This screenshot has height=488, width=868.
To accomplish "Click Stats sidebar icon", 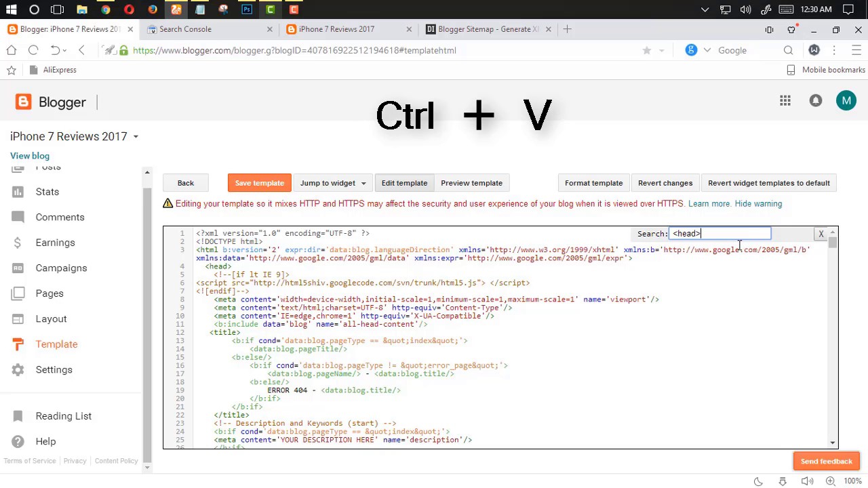I will tap(18, 192).
